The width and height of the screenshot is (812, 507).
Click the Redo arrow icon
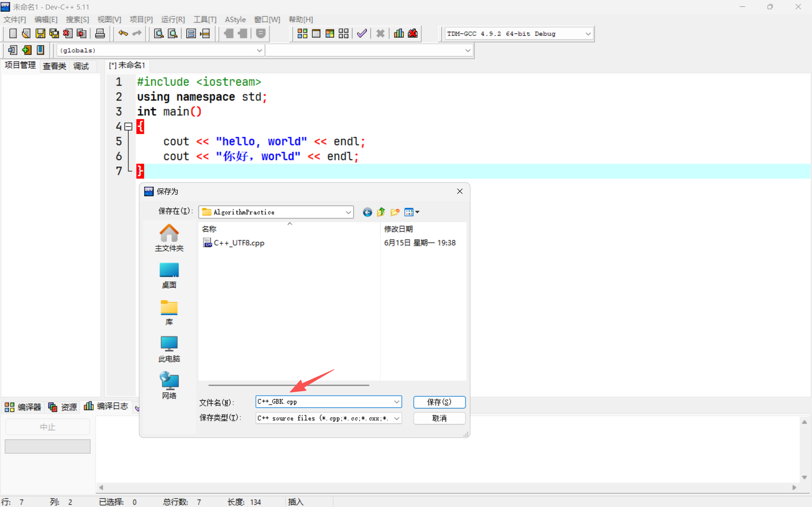[137, 34]
